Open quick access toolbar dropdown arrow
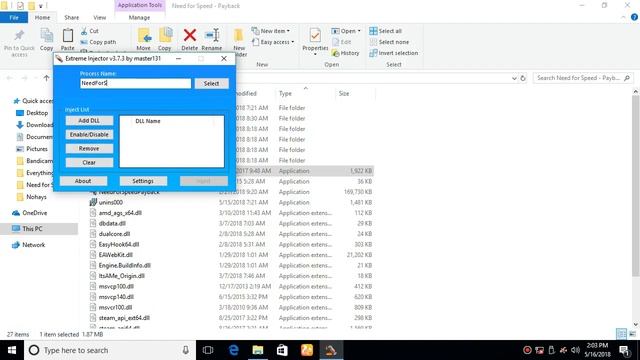 point(41,6)
